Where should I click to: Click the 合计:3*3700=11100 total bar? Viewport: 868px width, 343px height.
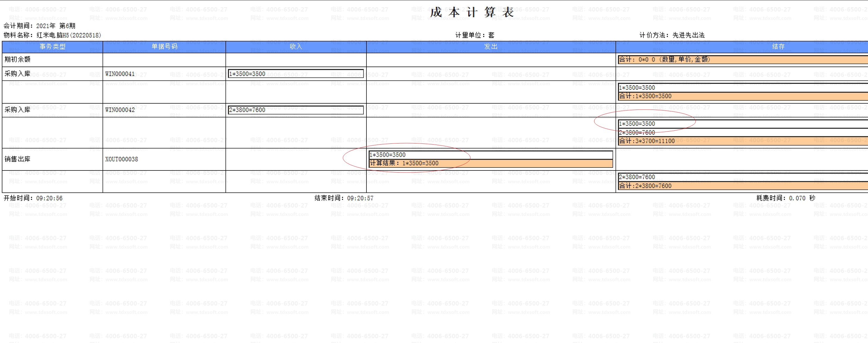[741, 141]
